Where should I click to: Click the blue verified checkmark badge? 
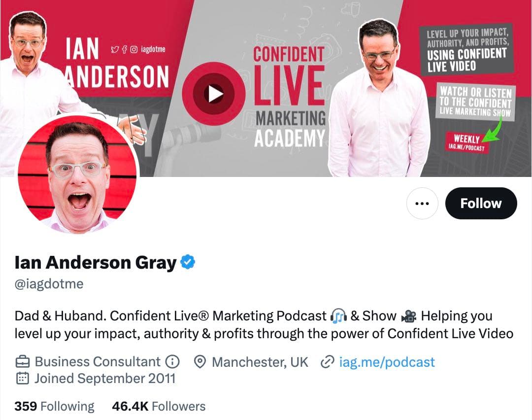[x=188, y=262]
